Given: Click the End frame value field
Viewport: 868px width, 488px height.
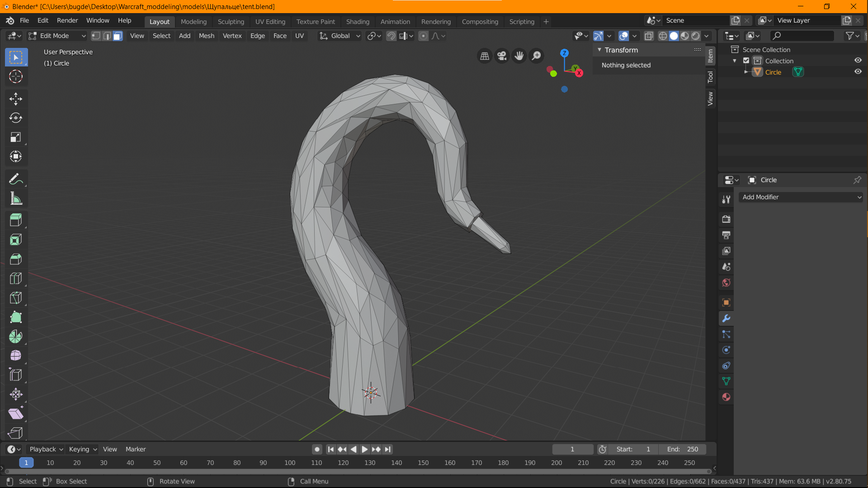Looking at the screenshot, I should tap(683, 449).
